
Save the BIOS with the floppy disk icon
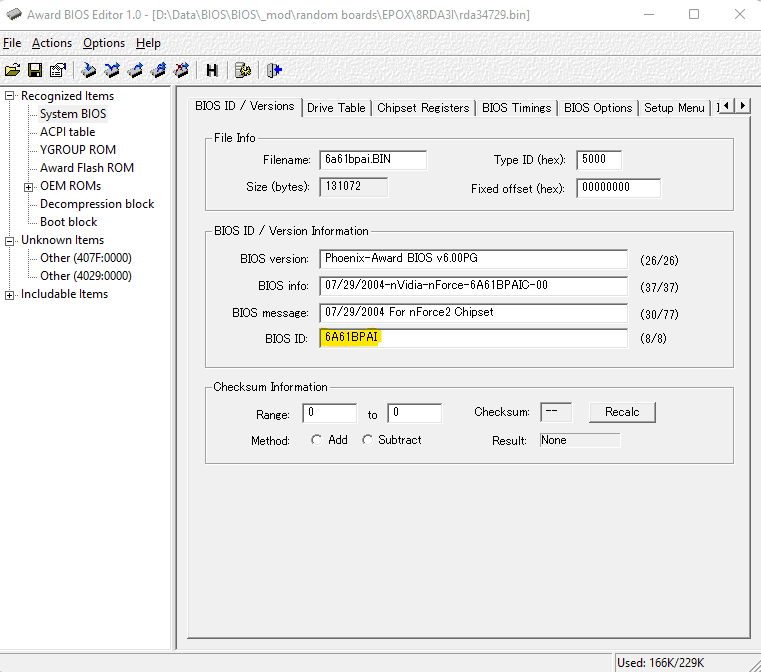pos(35,70)
